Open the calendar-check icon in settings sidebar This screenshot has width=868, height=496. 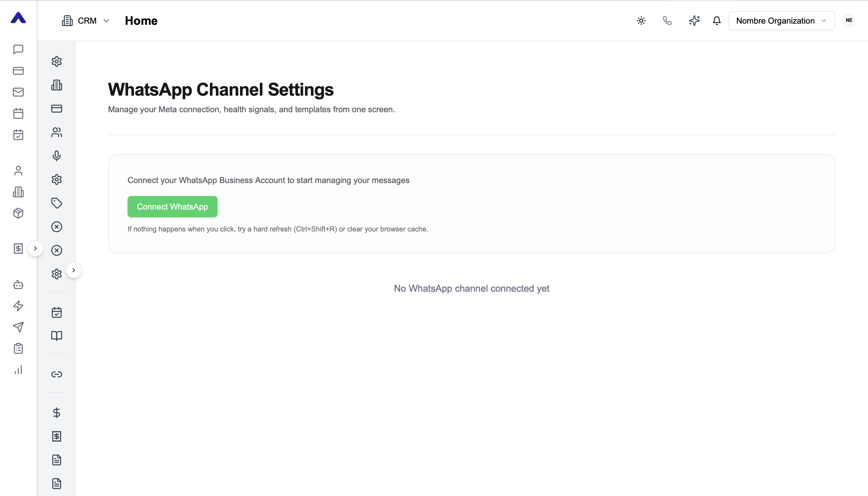(x=57, y=312)
